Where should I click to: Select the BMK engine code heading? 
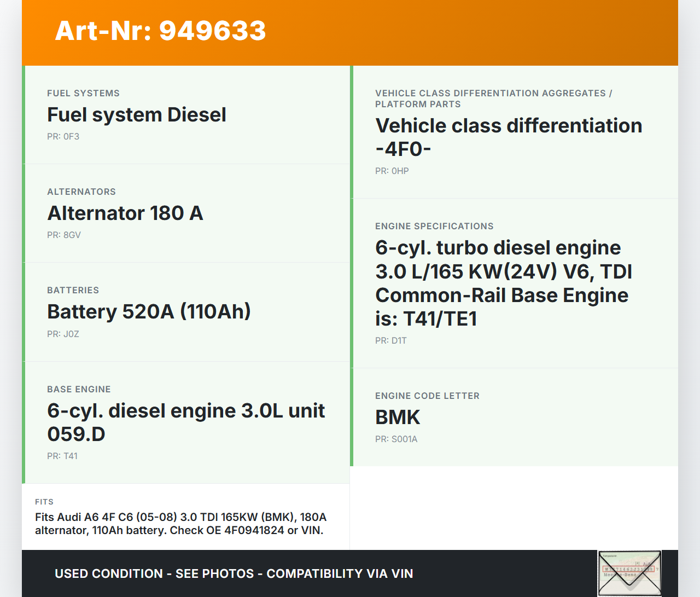[398, 418]
